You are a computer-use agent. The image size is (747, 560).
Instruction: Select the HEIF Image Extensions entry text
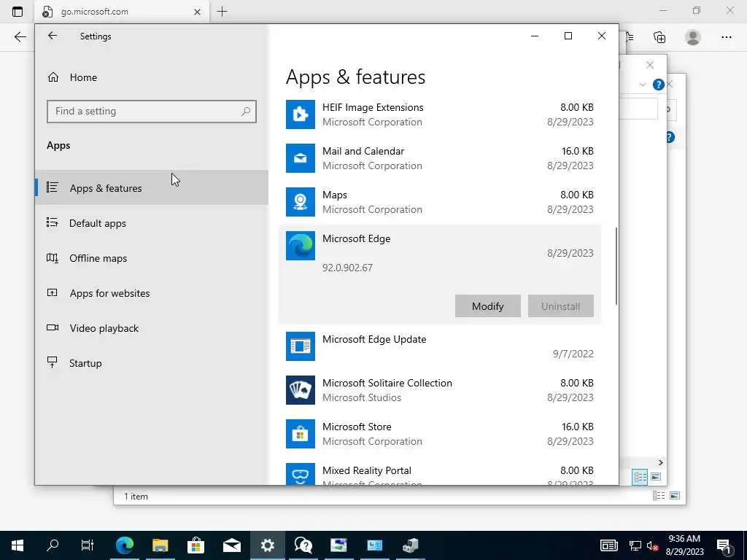coord(373,107)
